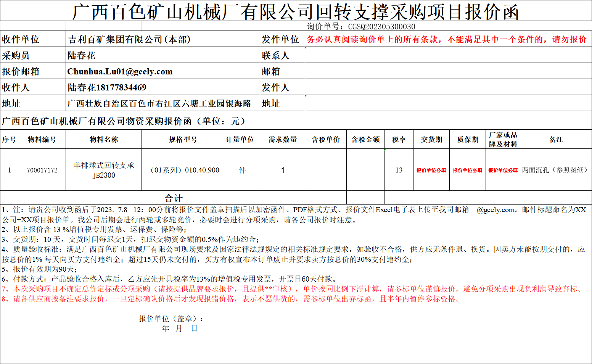Click the empty total amount cell beside 合计
Screen dimensions: 592x364
tap(365, 198)
